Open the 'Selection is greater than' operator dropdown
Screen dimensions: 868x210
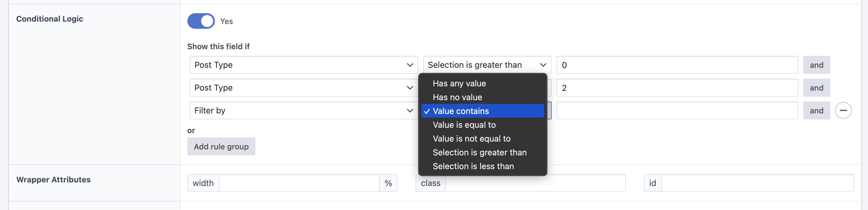click(x=487, y=64)
